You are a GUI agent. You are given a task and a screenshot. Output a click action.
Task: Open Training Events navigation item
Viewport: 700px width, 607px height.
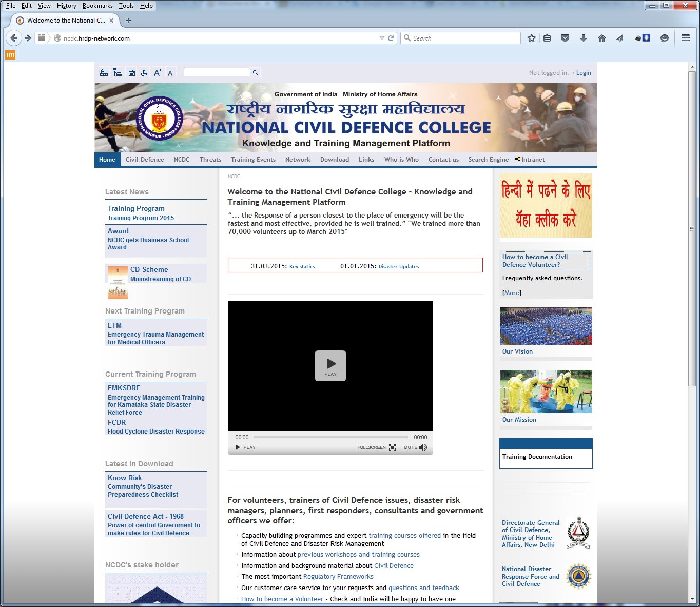[x=253, y=160]
